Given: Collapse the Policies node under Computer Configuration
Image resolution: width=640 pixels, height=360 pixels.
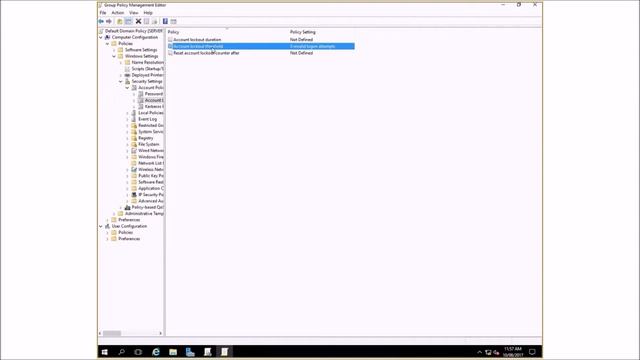Looking at the screenshot, I should pyautogui.click(x=107, y=44).
